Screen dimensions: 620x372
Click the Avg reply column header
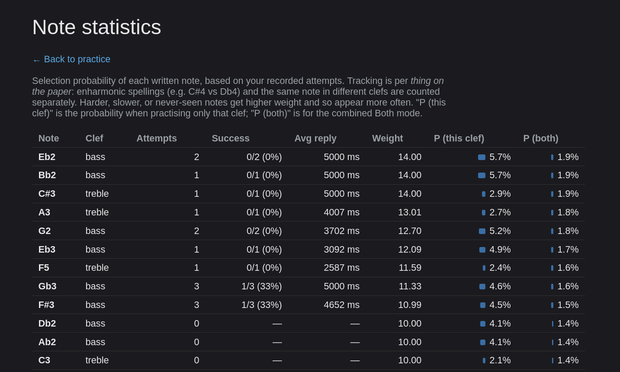(315, 138)
